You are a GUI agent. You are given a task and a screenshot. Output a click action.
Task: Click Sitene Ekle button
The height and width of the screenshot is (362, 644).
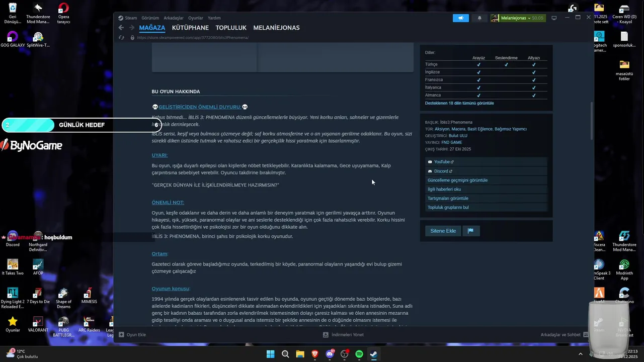(443, 231)
